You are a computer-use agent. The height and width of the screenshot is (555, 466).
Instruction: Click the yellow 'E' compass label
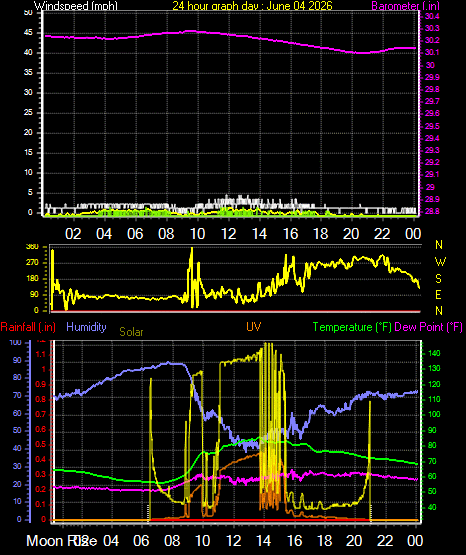coord(438,294)
